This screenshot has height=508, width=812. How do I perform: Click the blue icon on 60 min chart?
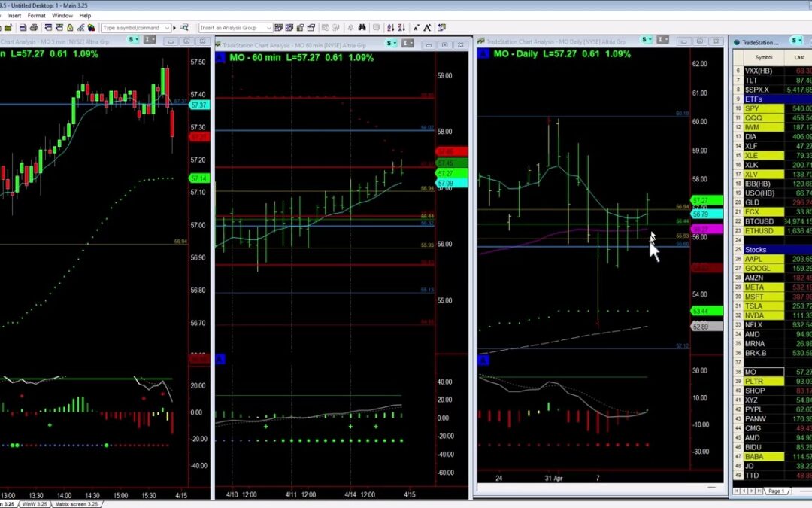click(x=220, y=57)
